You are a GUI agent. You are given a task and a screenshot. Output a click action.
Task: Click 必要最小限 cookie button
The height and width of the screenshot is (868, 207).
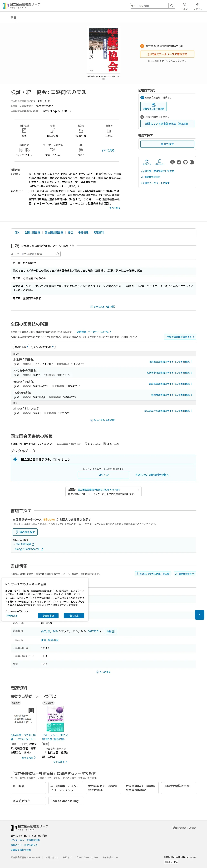click(x=48, y=615)
